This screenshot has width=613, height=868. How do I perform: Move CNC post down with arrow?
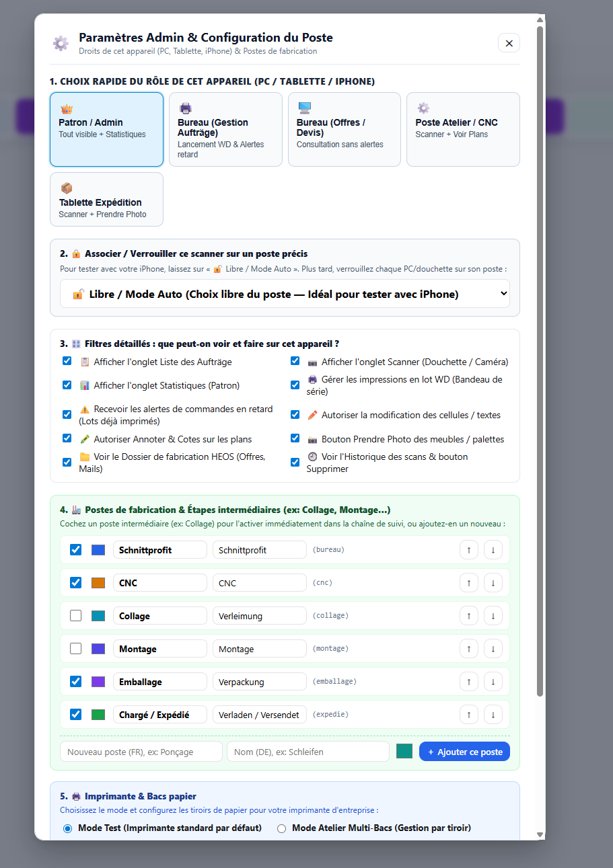(x=493, y=583)
